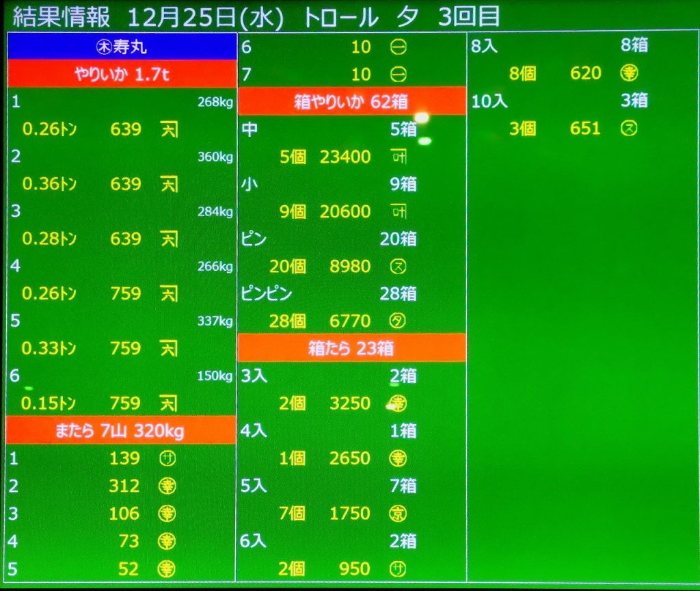700x591 pixels.
Task: Click the circled サ mark beside price 139
Action: pos(167,458)
